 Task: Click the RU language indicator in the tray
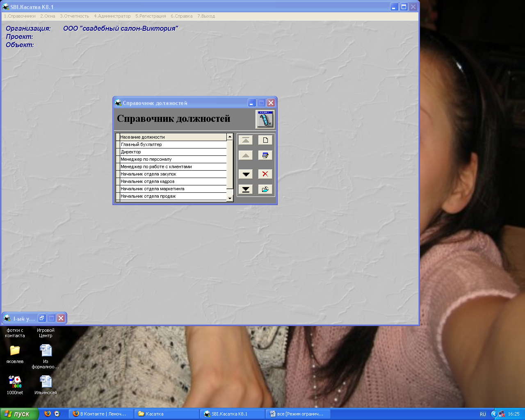click(x=483, y=414)
